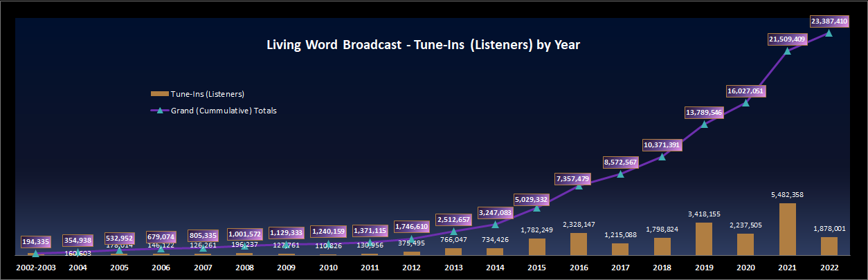The width and height of the screenshot is (868, 280).
Task: Click the 2020 cumulative line triangle marker
Action: point(746,102)
